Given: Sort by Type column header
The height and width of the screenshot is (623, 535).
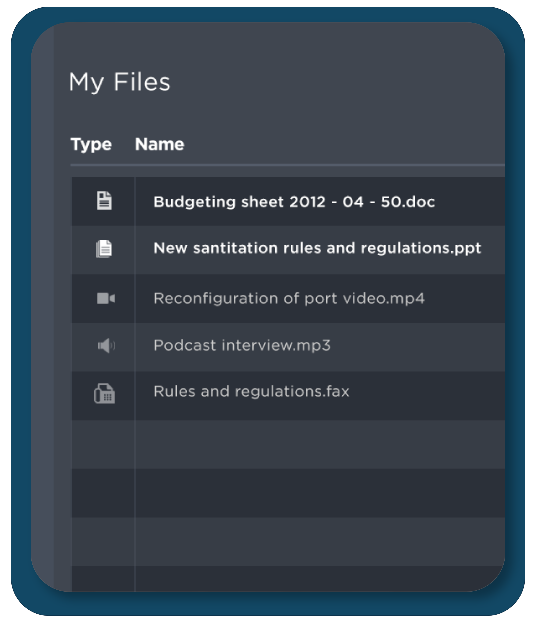Looking at the screenshot, I should pos(91,144).
